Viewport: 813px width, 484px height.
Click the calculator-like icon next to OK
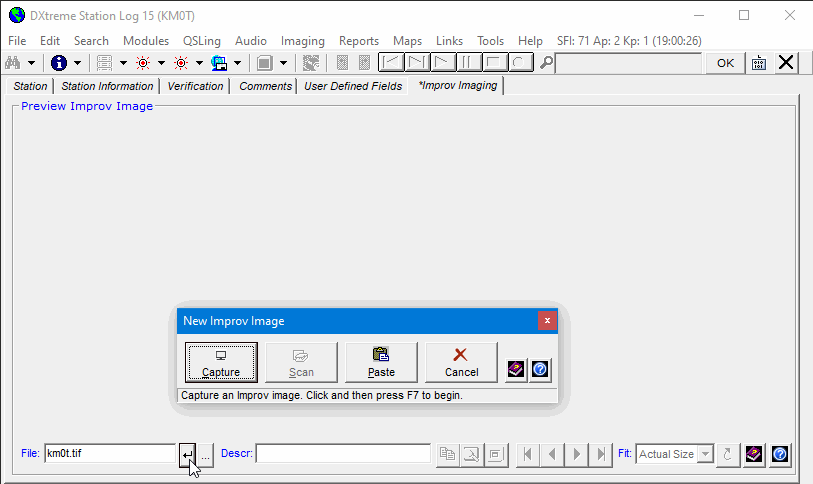pyautogui.click(x=759, y=63)
